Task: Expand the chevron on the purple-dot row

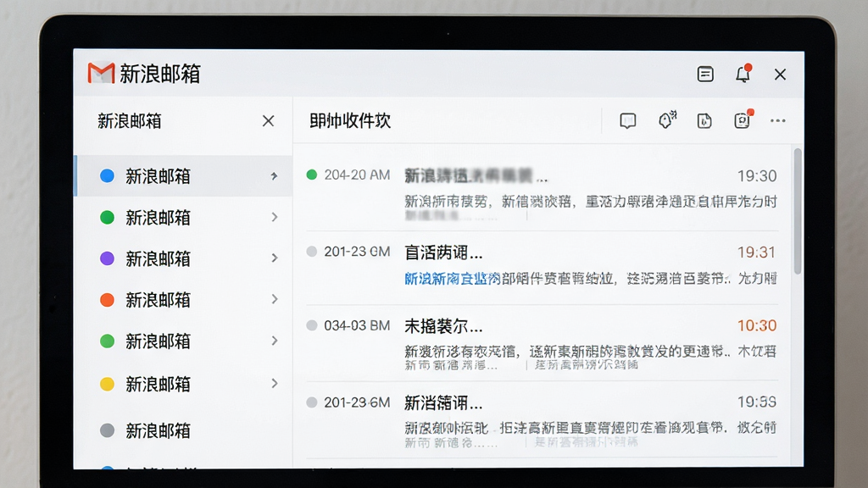Action: 275,258
